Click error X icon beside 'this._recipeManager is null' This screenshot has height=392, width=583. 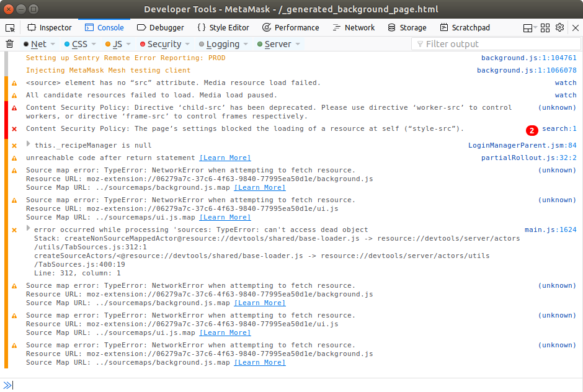point(14,146)
